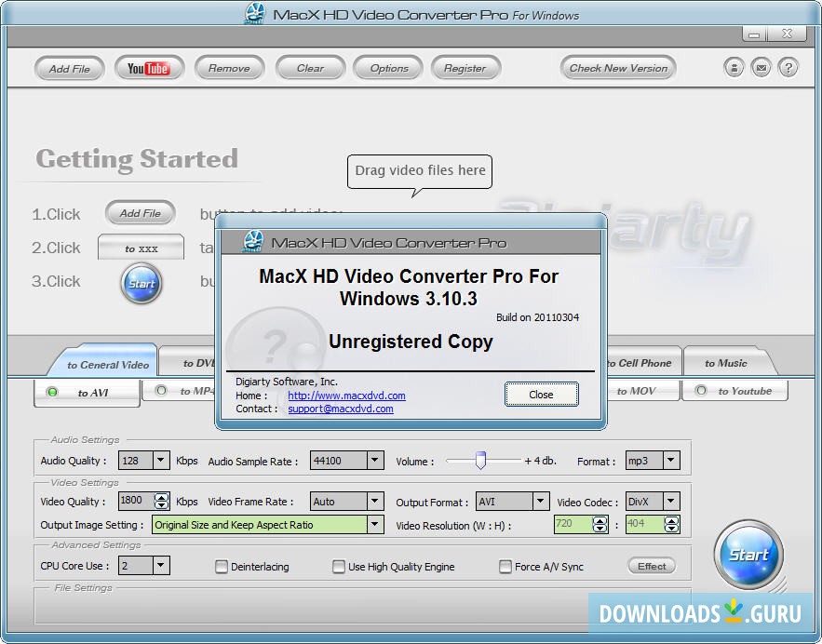Viewport: 822px width, 644px height.
Task: Click the support@macxdvd.com contact link
Action: pos(341,409)
